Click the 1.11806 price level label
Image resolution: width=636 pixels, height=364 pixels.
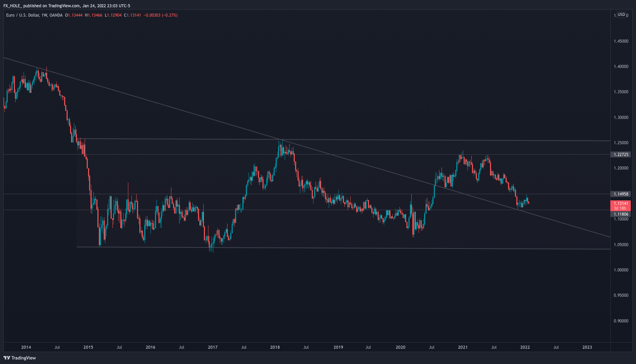coord(621,214)
